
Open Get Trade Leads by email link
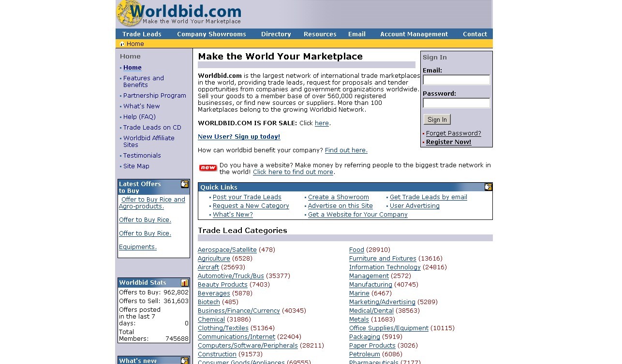[429, 197]
